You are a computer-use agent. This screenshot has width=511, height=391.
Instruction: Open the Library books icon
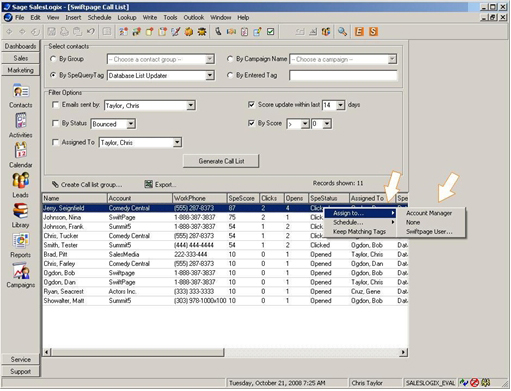click(21, 211)
